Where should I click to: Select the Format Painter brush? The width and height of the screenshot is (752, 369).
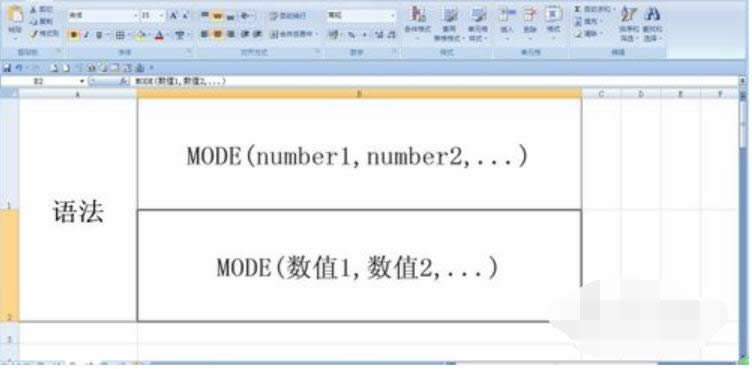[x=44, y=34]
